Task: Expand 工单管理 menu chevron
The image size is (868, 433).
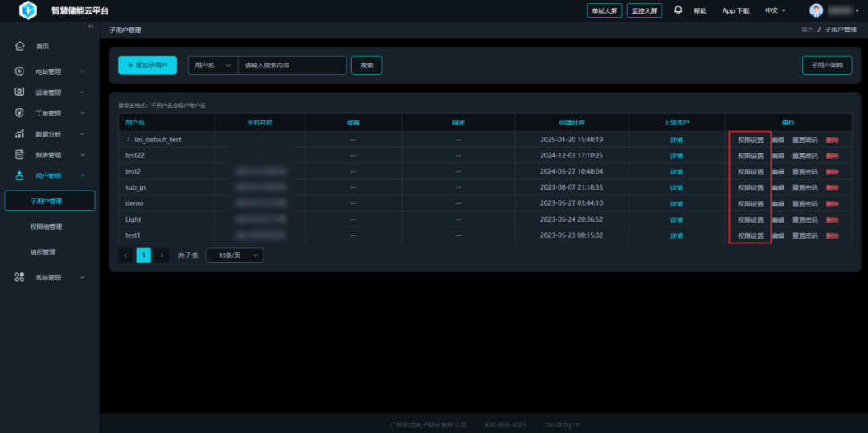Action: (83, 112)
